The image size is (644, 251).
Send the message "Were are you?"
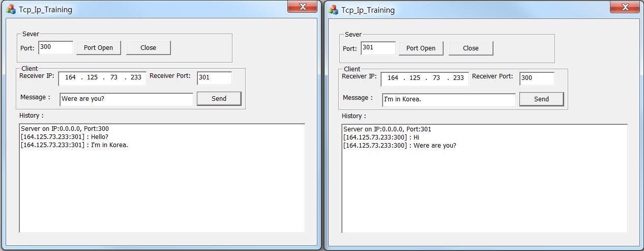tap(219, 99)
